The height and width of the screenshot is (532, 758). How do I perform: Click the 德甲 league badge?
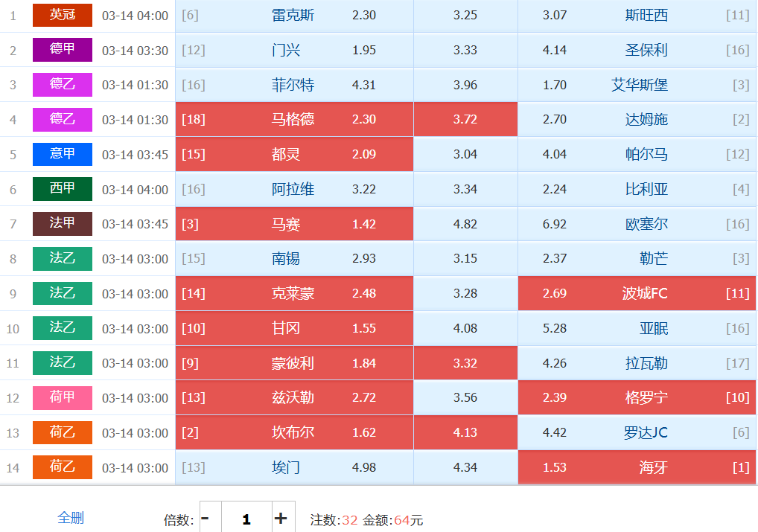click(63, 50)
